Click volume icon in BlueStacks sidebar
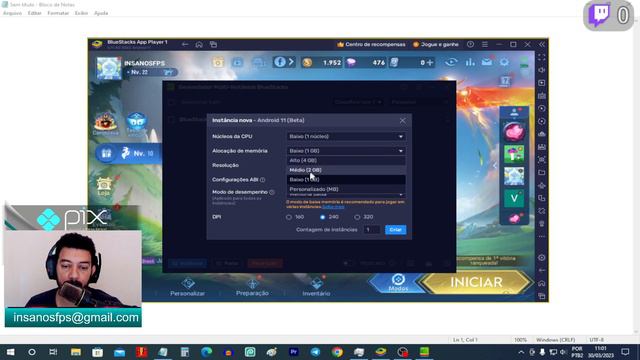Screen dimensions: 640x360 (542, 70)
